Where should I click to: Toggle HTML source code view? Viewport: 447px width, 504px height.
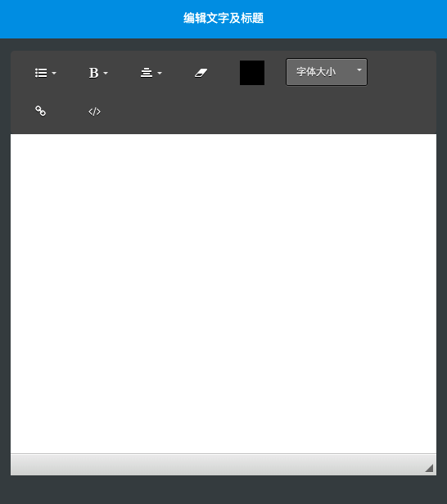[x=94, y=111]
